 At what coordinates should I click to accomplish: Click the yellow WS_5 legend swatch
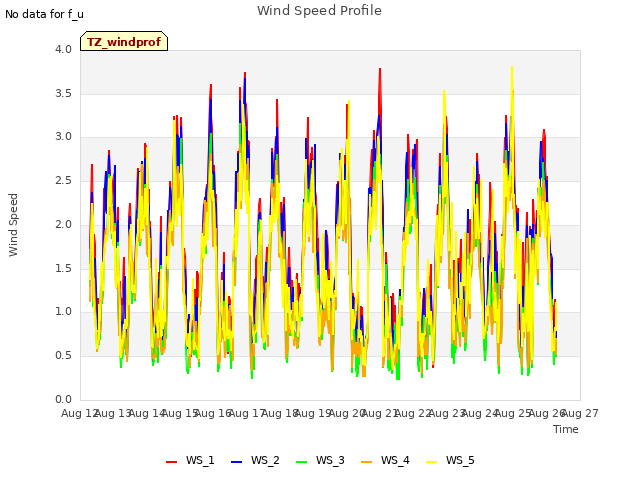click(431, 461)
